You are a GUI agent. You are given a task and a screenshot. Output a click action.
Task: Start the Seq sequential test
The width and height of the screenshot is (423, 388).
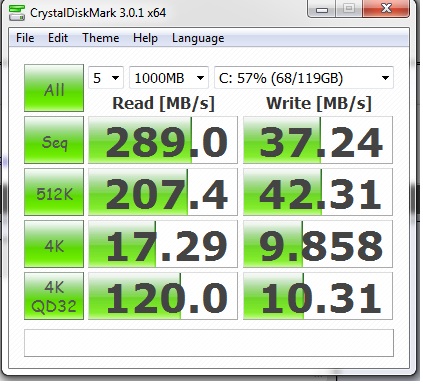(x=54, y=140)
